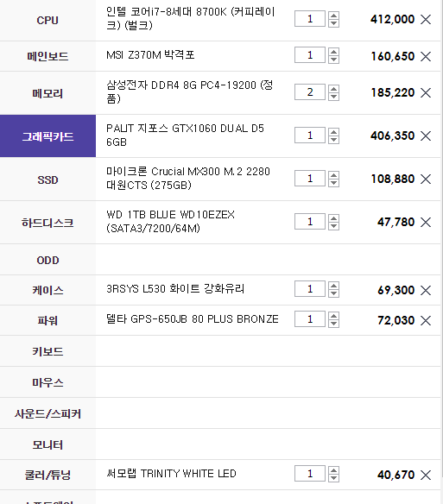443x504 pixels.
Task: Remove Thermolab TRINITY cooler from list
Action: tap(426, 475)
